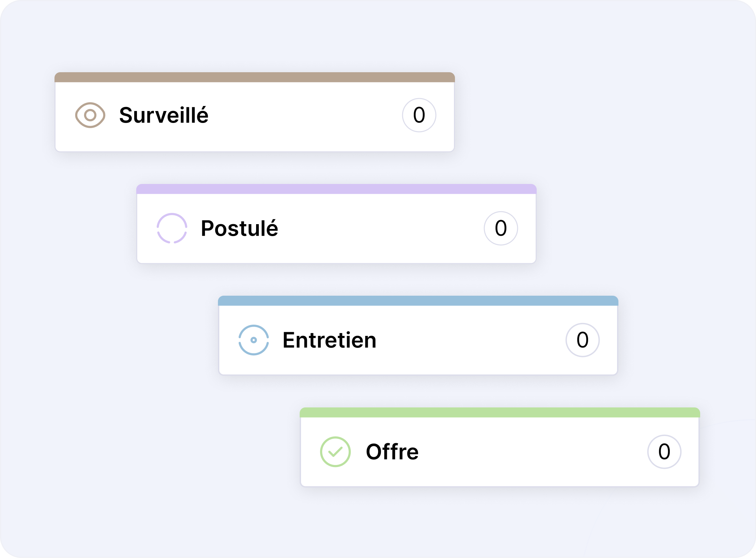Open the Offre stage label
This screenshot has width=756, height=558.
[392, 452]
